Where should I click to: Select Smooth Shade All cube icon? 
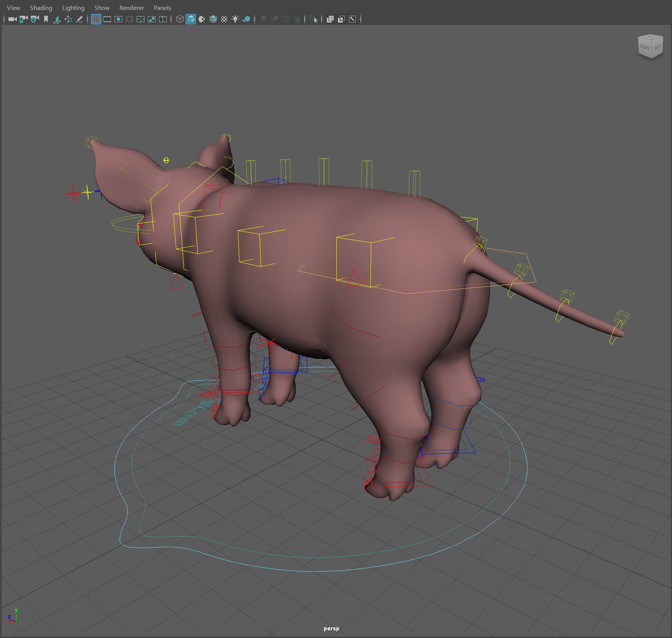pyautogui.click(x=191, y=19)
